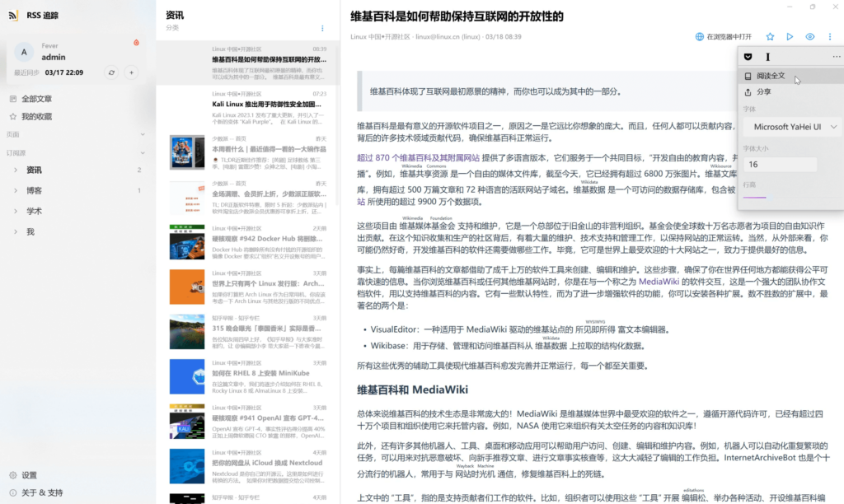The height and width of the screenshot is (504, 844).
Task: Open the 本周看什么 article thumbnail
Action: [x=187, y=152]
